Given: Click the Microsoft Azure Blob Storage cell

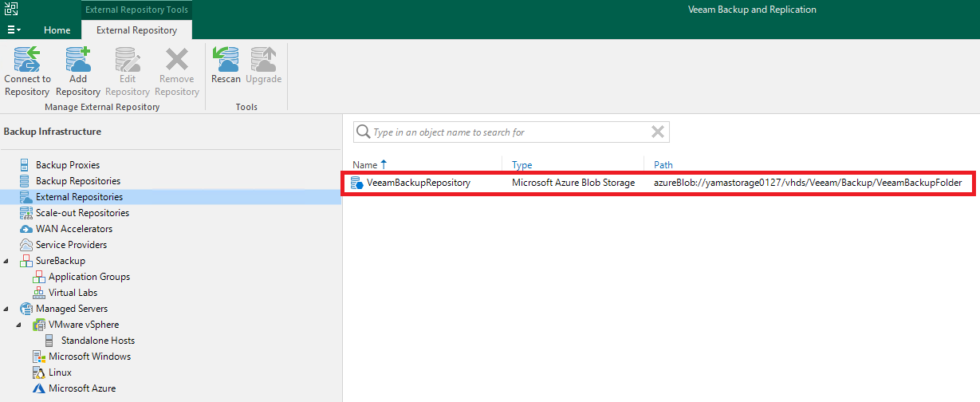Looking at the screenshot, I should (x=573, y=183).
